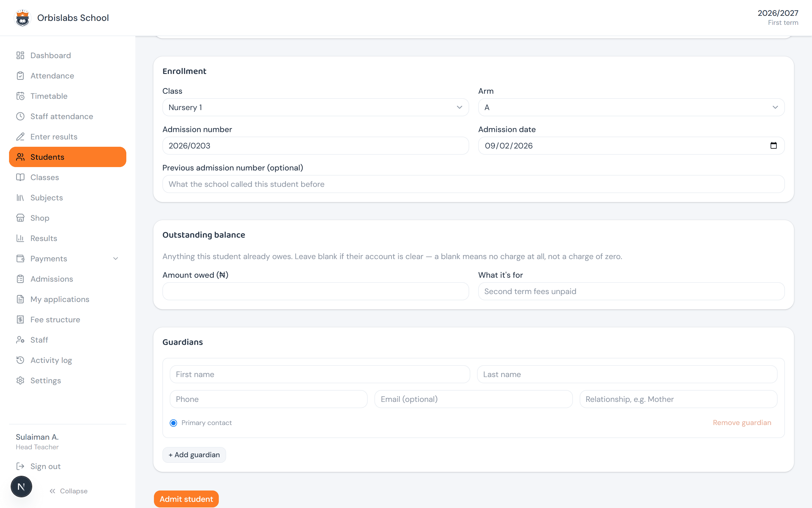Click the Attendance clipboard icon
The width and height of the screenshot is (812, 508).
pyautogui.click(x=20, y=76)
